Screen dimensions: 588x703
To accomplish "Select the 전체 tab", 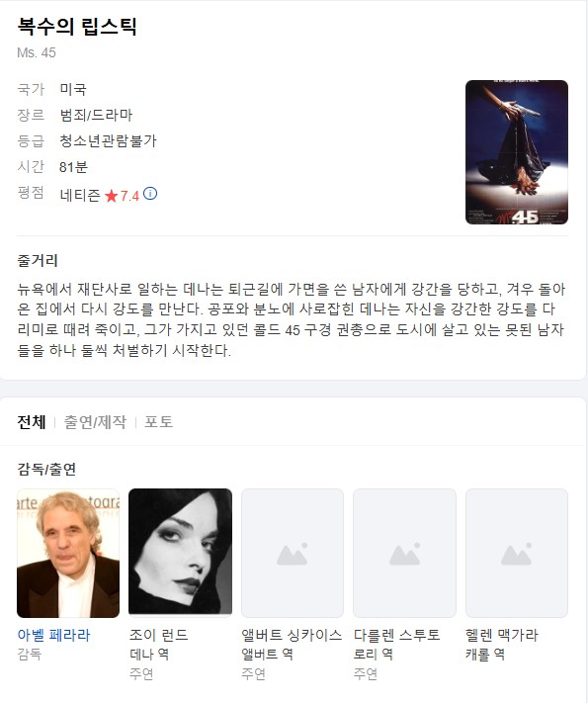I will 32,422.
